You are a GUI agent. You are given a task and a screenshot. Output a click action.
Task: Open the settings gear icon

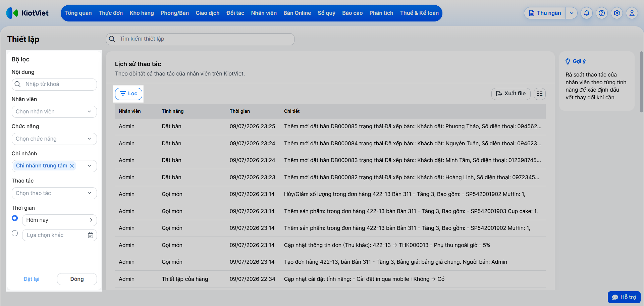pos(617,13)
